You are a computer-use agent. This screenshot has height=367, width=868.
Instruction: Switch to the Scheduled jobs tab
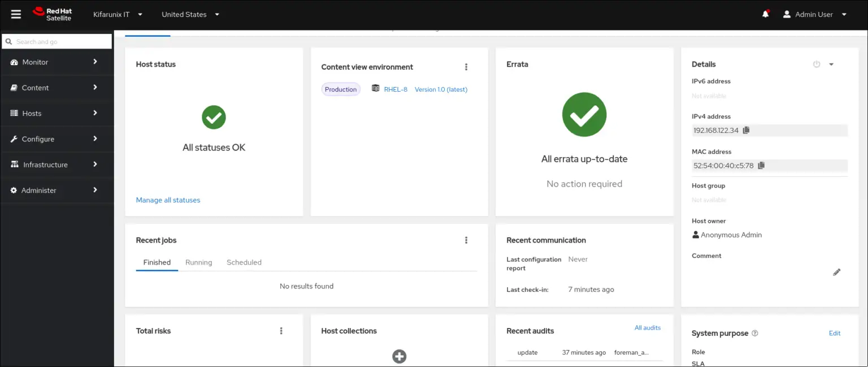click(244, 262)
